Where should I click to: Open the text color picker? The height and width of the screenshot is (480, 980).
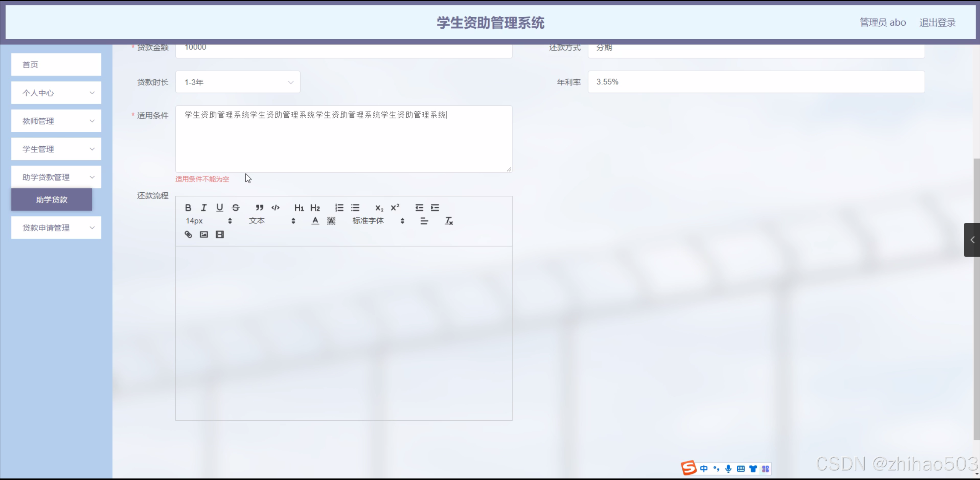click(315, 221)
